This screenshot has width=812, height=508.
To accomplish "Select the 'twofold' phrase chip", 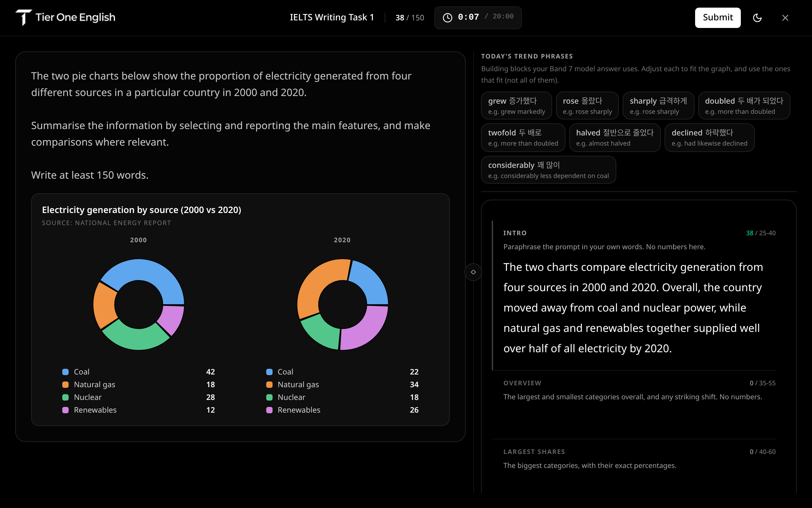I will click(x=523, y=137).
